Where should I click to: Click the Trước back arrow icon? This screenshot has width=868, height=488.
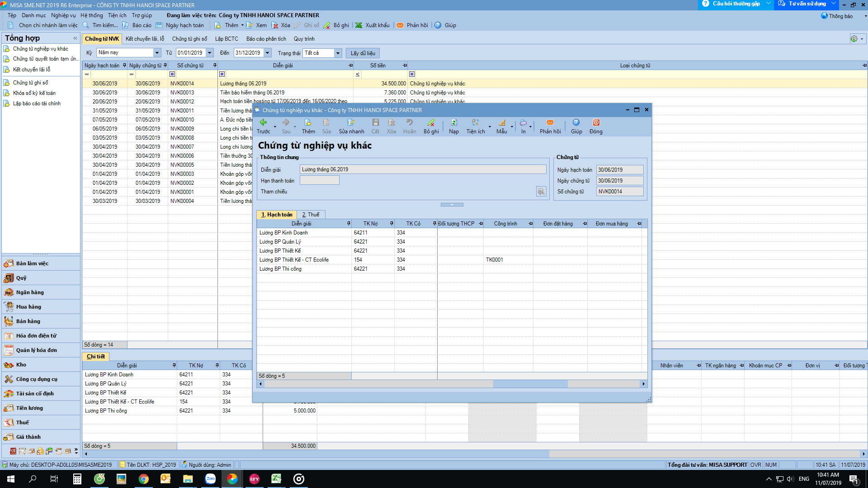point(263,122)
